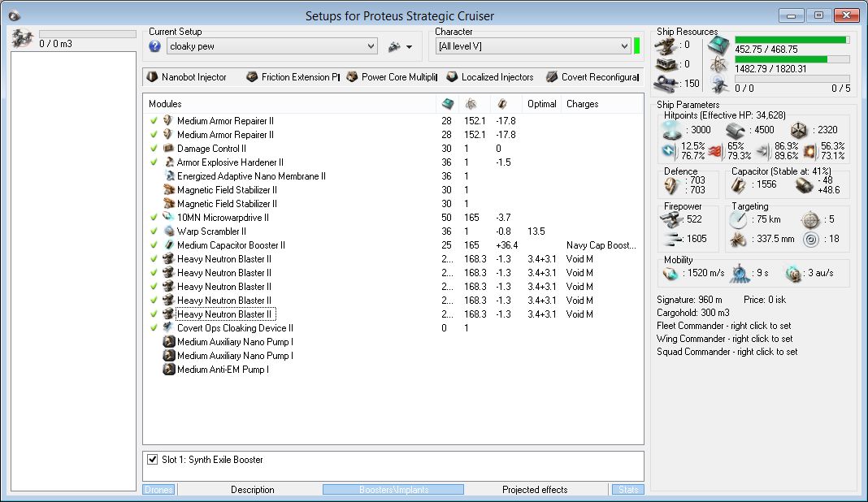Select the Navy Cap Booster charge cell
This screenshot has height=502, width=868.
pos(601,245)
